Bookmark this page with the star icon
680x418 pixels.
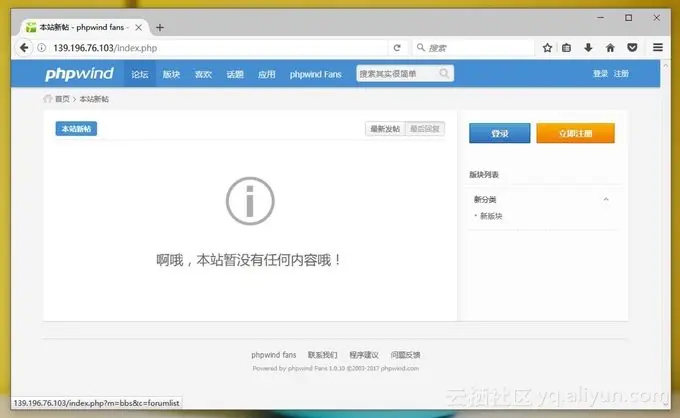(x=547, y=48)
